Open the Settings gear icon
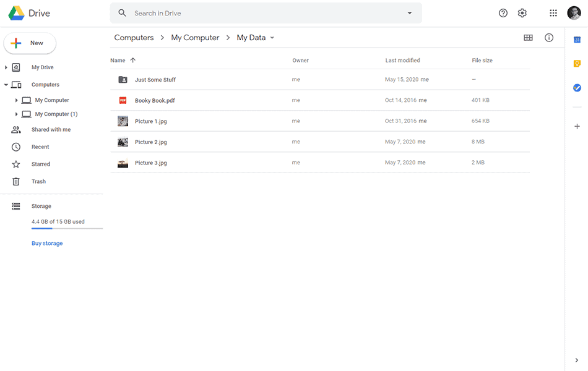The image size is (588, 371). click(522, 13)
